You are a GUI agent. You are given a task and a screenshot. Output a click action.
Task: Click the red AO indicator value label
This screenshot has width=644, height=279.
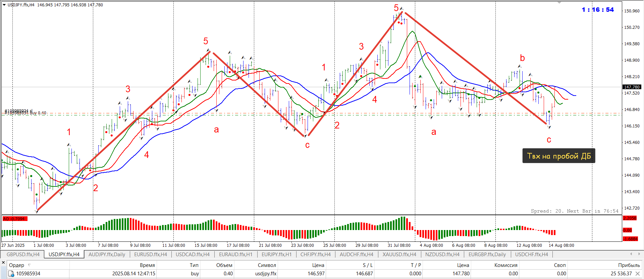[15, 219]
